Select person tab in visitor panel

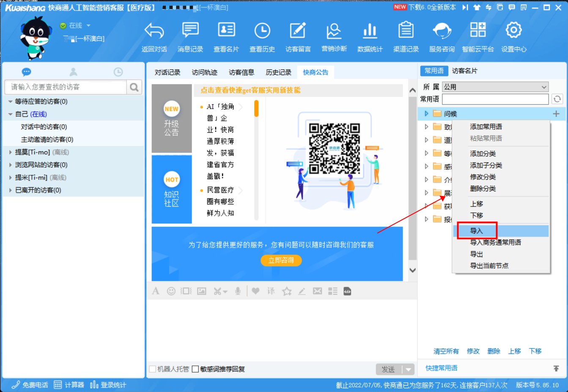point(73,72)
